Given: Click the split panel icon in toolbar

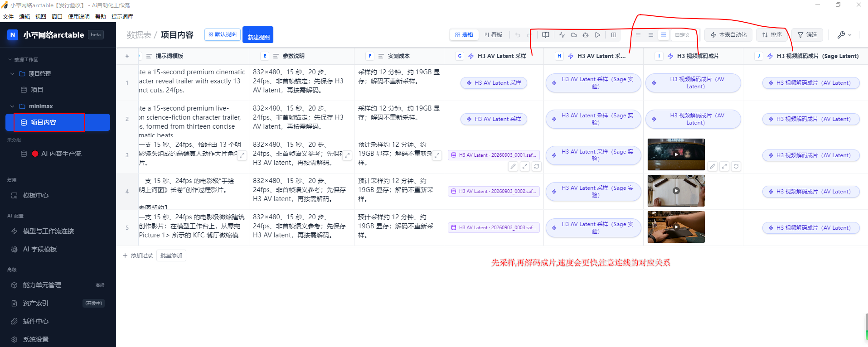Looking at the screenshot, I should click(614, 35).
